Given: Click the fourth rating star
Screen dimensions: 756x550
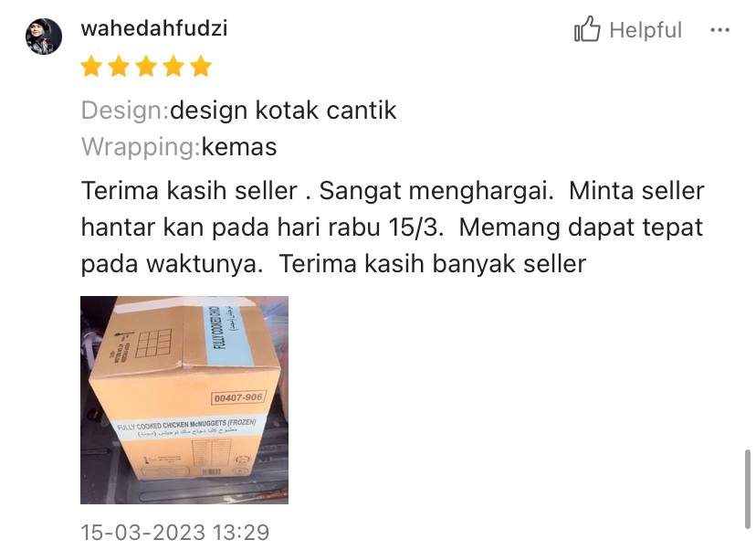Looking at the screenshot, I should [x=173, y=66].
